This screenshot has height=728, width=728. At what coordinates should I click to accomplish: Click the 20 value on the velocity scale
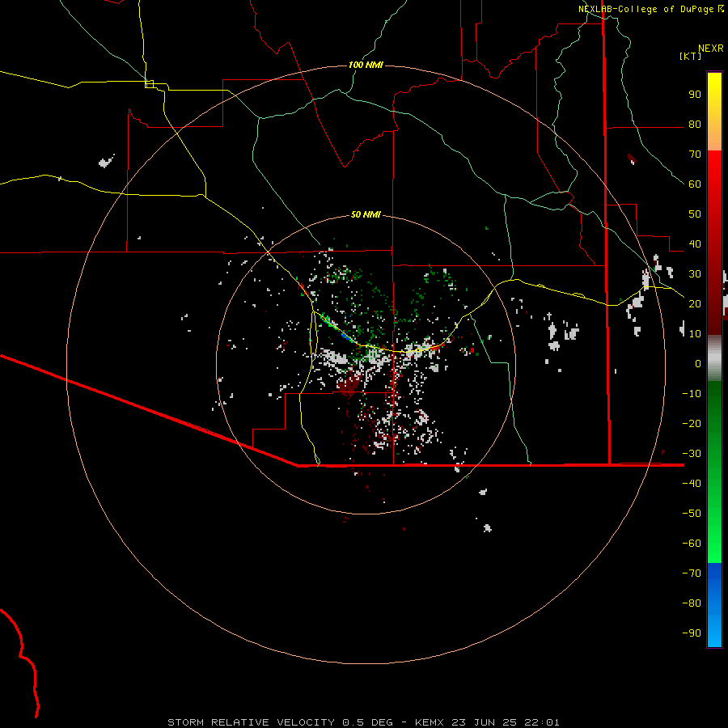[695, 303]
